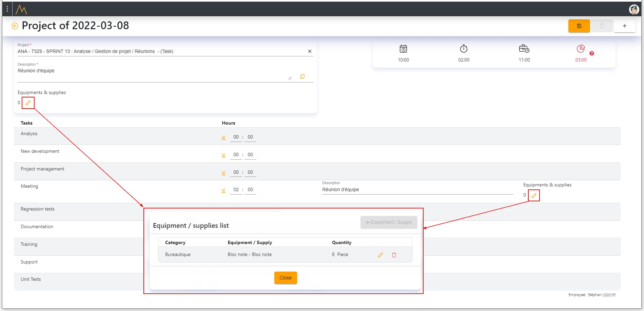The width and height of the screenshot is (644, 311).
Task: Close the equipment / supplies list dialog
Action: (286, 278)
